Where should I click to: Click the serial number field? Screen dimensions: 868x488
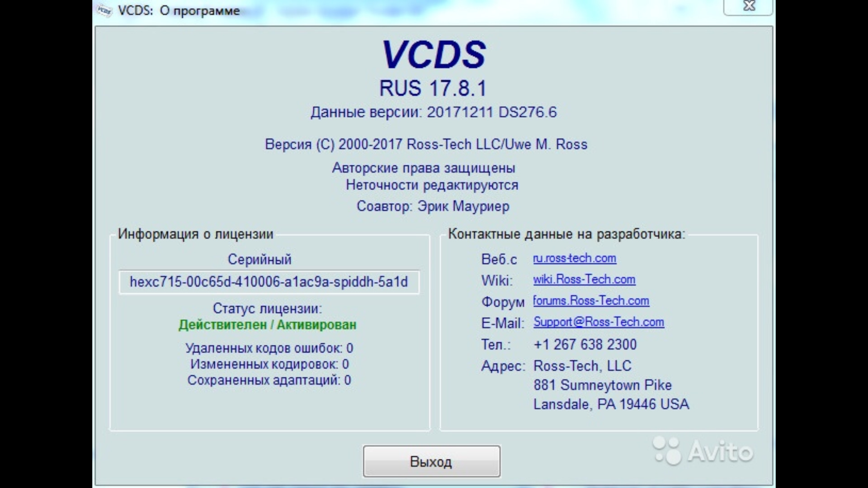point(269,282)
